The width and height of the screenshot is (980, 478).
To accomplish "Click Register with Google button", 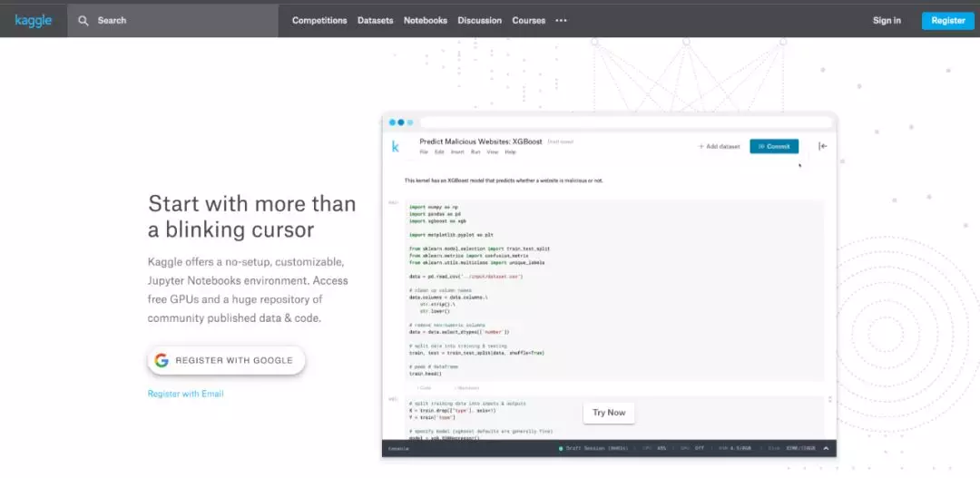I will (226, 360).
